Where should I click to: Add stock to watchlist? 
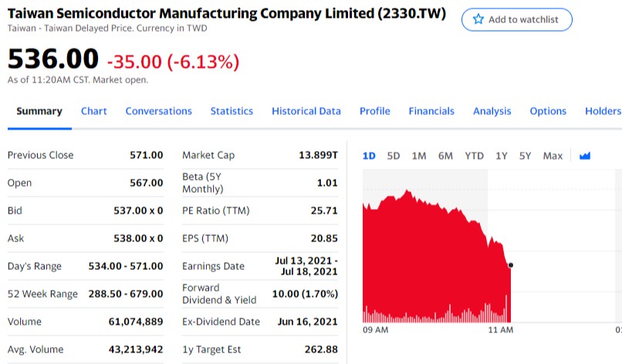pos(517,19)
